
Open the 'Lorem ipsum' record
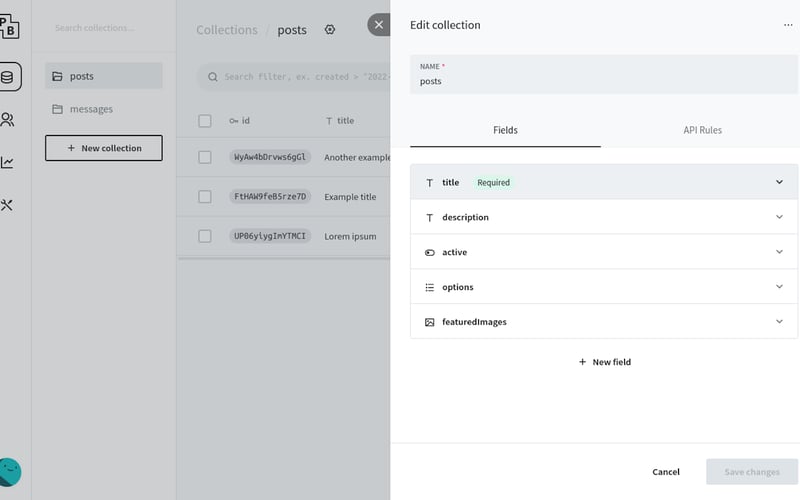[x=350, y=236]
